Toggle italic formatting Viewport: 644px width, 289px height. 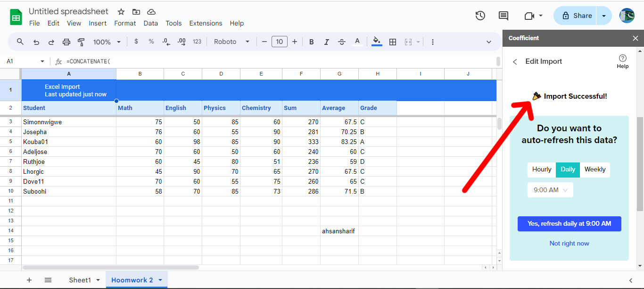click(x=326, y=42)
